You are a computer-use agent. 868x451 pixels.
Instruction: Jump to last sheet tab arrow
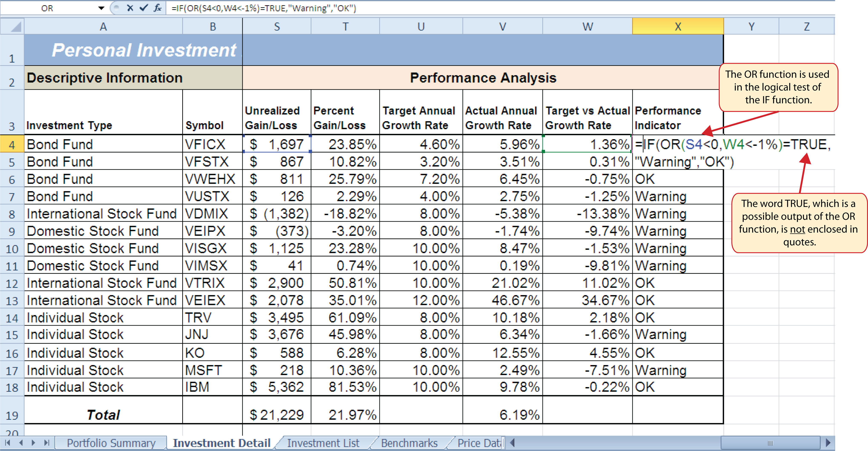pyautogui.click(x=47, y=442)
